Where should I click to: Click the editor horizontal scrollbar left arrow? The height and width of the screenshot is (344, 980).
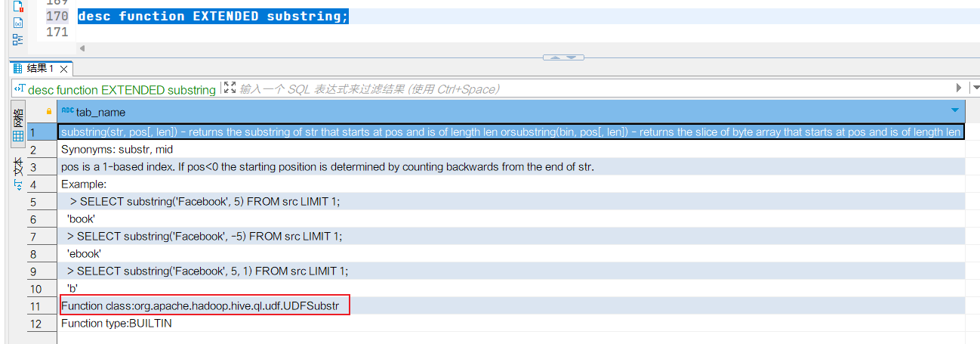[82, 48]
